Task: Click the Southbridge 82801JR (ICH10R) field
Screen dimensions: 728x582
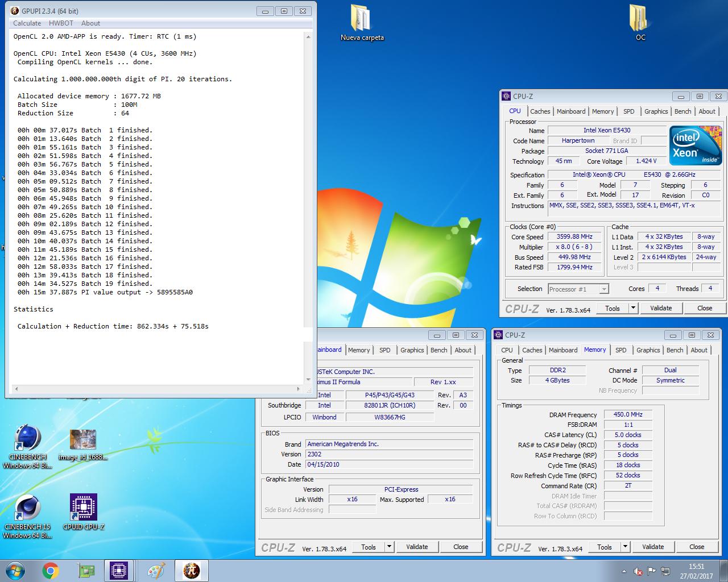Action: pos(390,405)
